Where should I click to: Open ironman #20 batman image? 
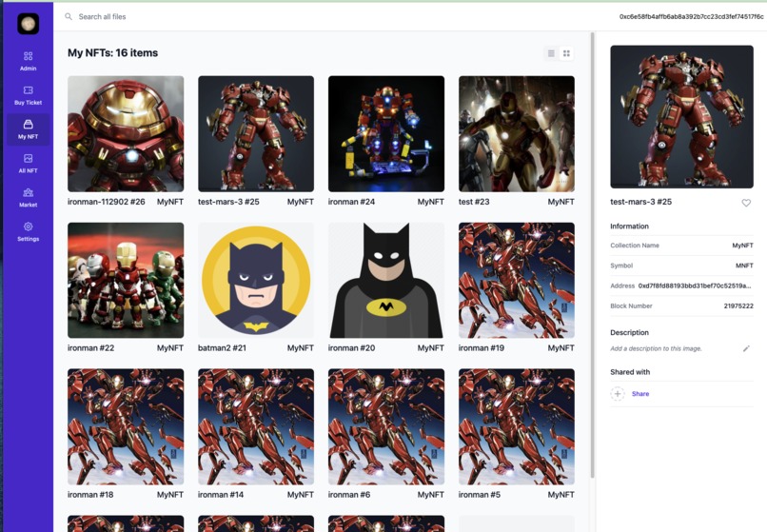coord(386,281)
